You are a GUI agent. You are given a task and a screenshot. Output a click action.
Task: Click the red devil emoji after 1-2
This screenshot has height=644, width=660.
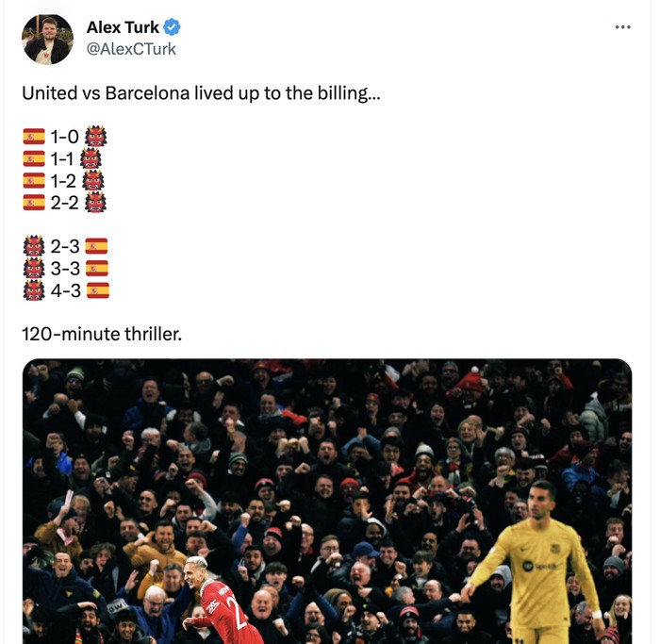[92, 180]
